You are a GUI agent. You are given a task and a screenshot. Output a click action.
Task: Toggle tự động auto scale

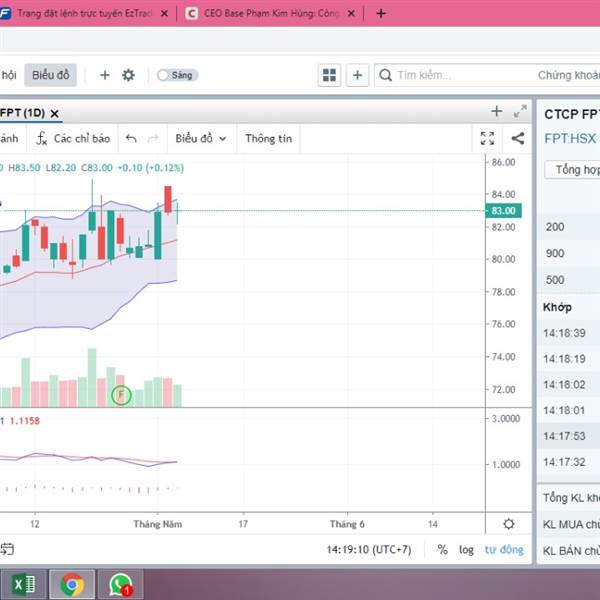point(504,550)
